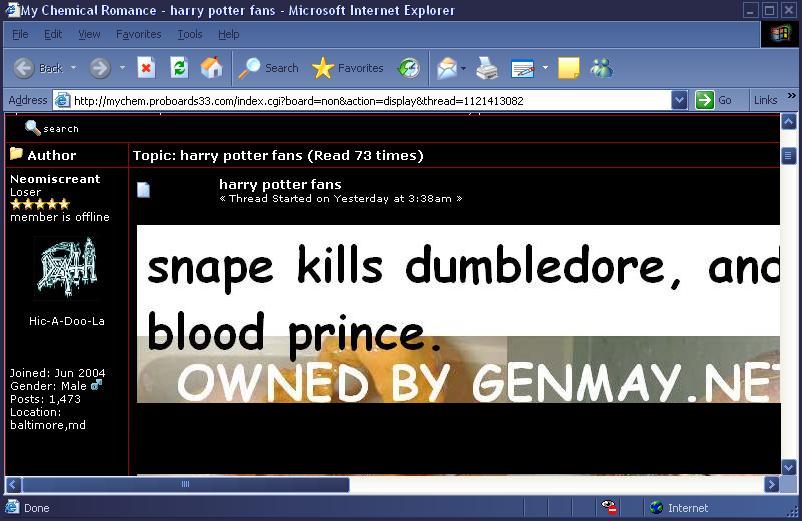Click 'Thread Started on Yesterday at 3:38am' text

pyautogui.click(x=341, y=198)
